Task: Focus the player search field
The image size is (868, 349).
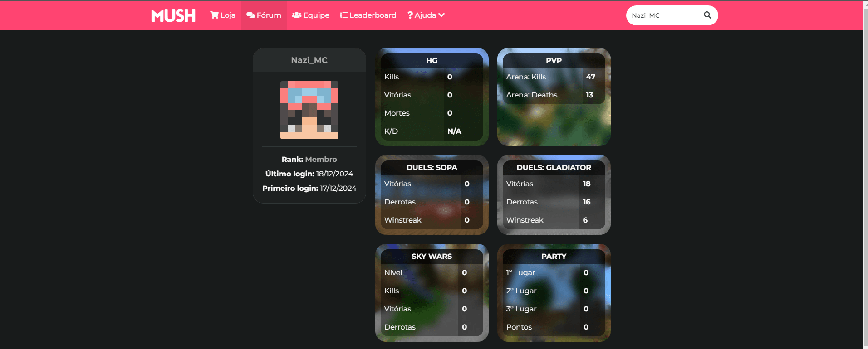Action: pos(665,15)
